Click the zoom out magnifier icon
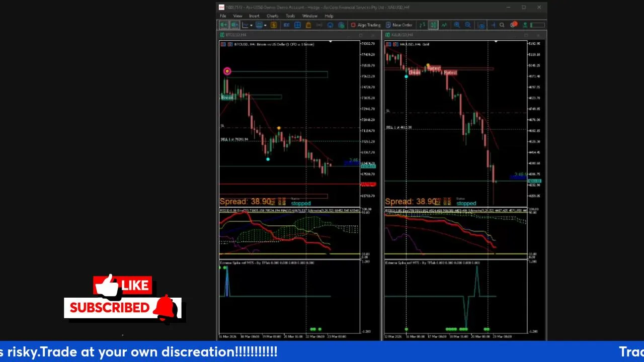Viewport: 644px width, 362px height. pos(467,25)
